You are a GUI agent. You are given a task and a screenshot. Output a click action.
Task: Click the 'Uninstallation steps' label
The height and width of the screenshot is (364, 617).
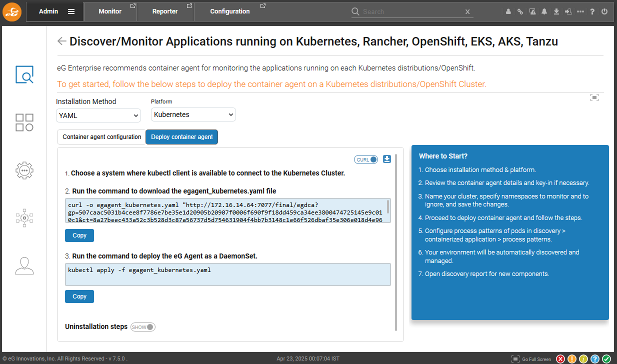tap(96, 326)
